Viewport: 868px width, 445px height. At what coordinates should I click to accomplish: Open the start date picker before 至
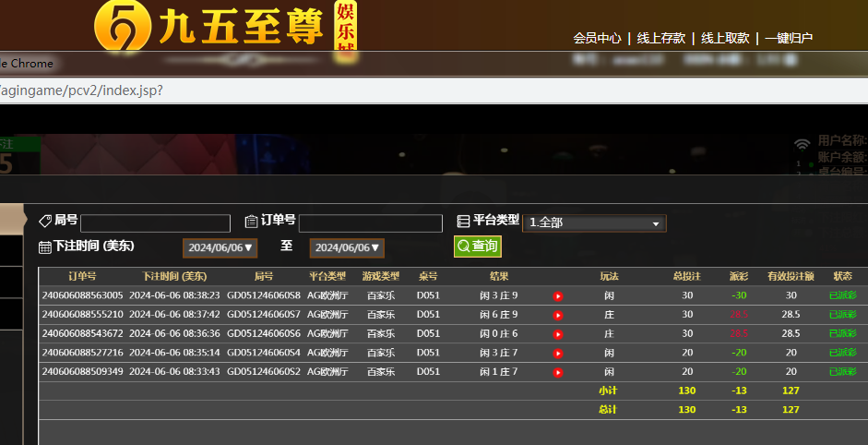point(220,247)
